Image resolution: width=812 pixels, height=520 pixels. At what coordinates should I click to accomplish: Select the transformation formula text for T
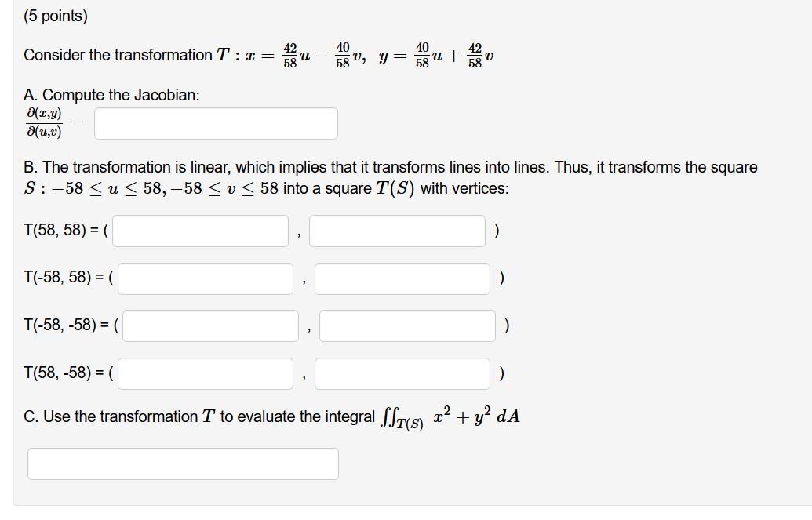pos(259,55)
